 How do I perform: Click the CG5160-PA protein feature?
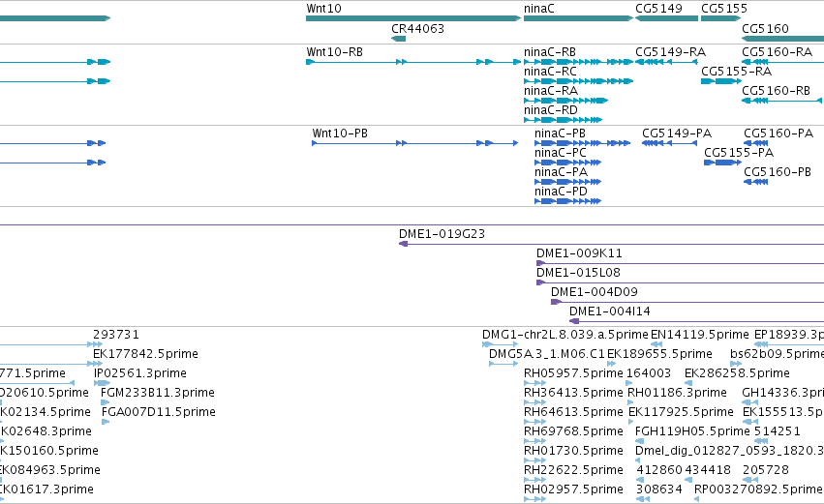756,143
